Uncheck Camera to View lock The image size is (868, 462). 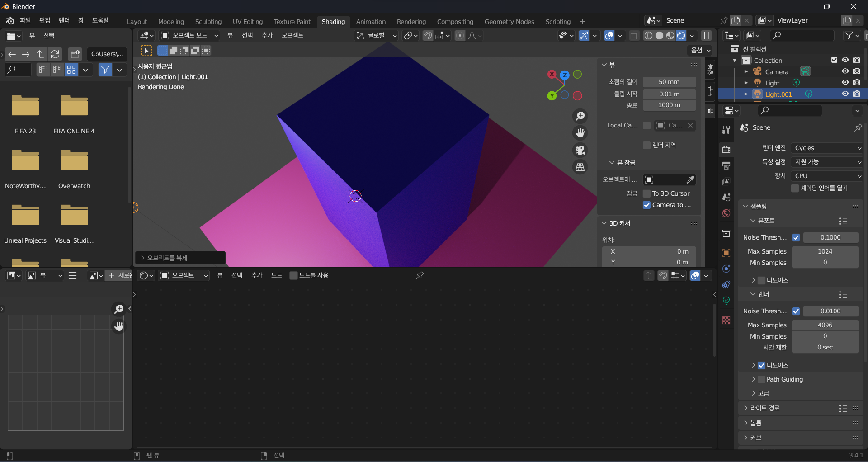pyautogui.click(x=646, y=205)
